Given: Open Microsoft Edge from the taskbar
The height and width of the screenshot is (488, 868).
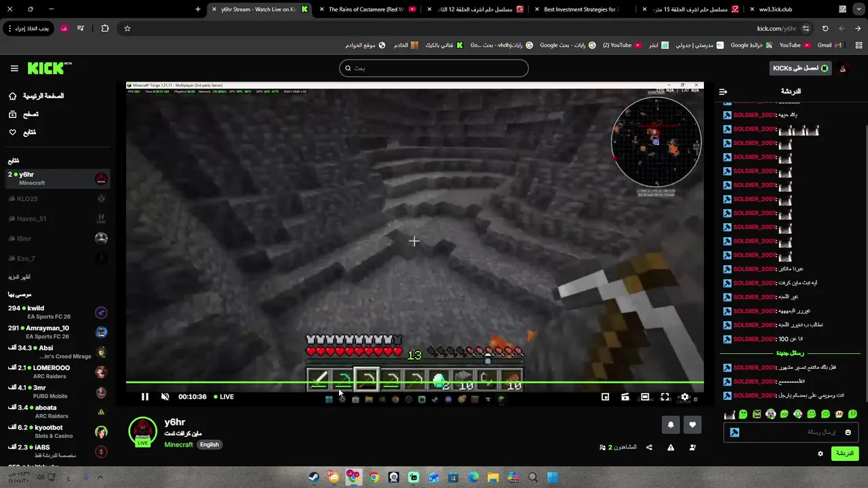Looking at the screenshot, I should pyautogui.click(x=473, y=477).
